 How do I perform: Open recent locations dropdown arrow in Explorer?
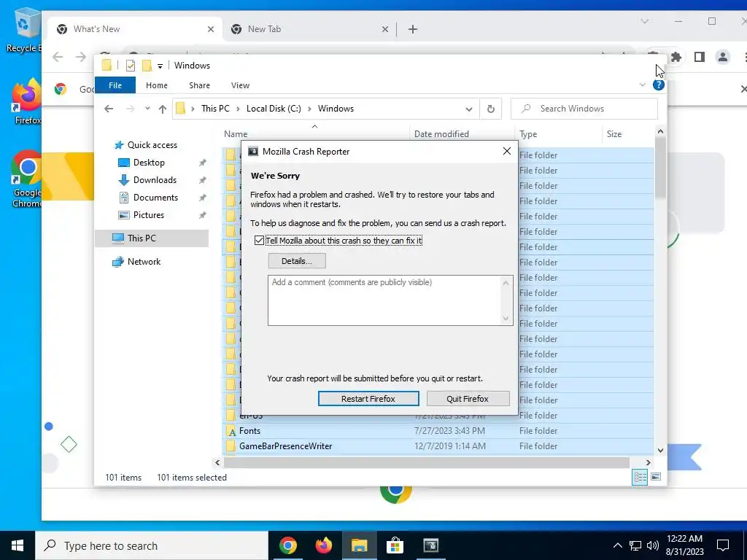pyautogui.click(x=147, y=109)
